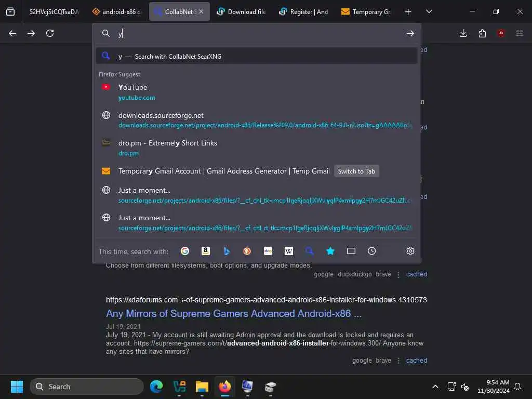This screenshot has width=532, height=399.
Task: Select dro.pm Extremely Short Links suggestion
Action: pyautogui.click(x=256, y=148)
